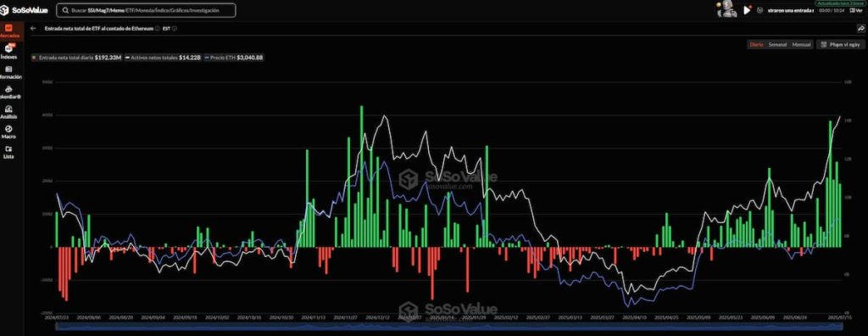Image resolution: width=868 pixels, height=336 pixels.
Task: Play the audio broadcast
Action: point(747,10)
